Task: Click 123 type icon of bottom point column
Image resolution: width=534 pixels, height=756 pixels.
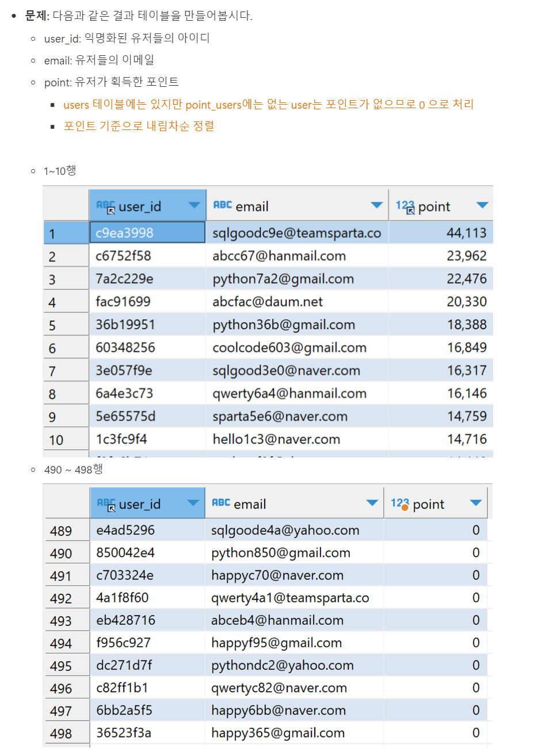Action: 400,505
